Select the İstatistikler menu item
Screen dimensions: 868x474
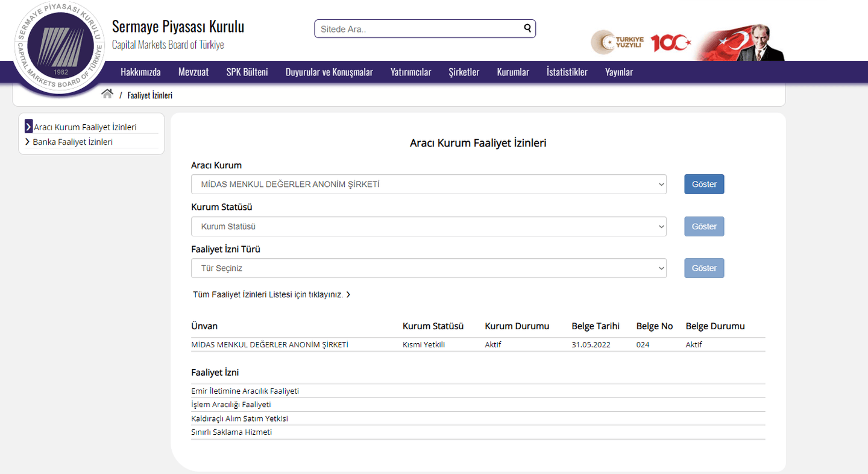pyautogui.click(x=567, y=72)
